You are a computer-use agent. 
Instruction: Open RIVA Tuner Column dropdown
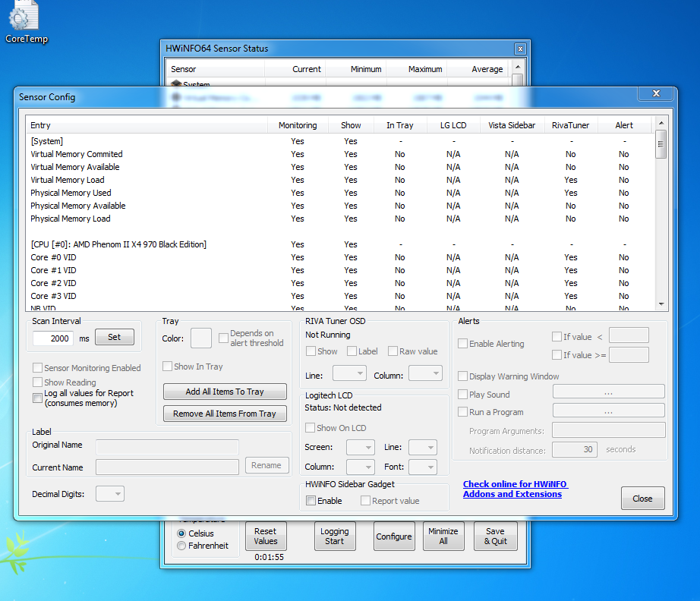pos(425,373)
